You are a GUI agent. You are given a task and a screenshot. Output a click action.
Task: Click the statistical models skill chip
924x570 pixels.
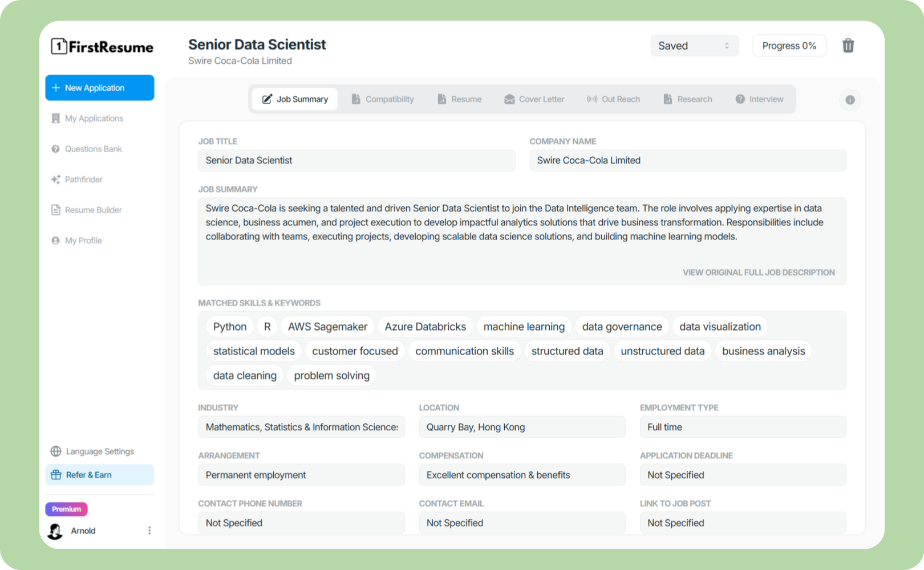pyautogui.click(x=254, y=351)
